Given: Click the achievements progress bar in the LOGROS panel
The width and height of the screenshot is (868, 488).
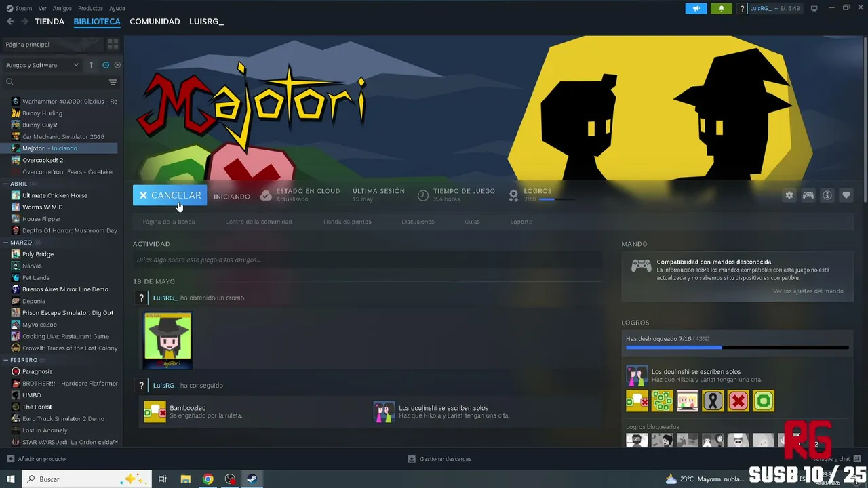Looking at the screenshot, I should [x=737, y=347].
